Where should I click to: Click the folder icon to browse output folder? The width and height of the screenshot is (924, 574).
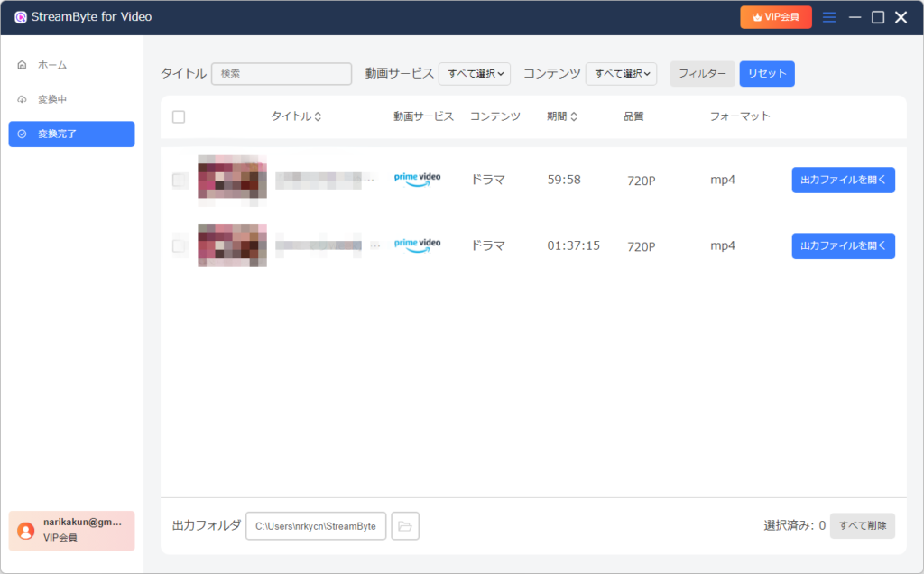tap(405, 525)
